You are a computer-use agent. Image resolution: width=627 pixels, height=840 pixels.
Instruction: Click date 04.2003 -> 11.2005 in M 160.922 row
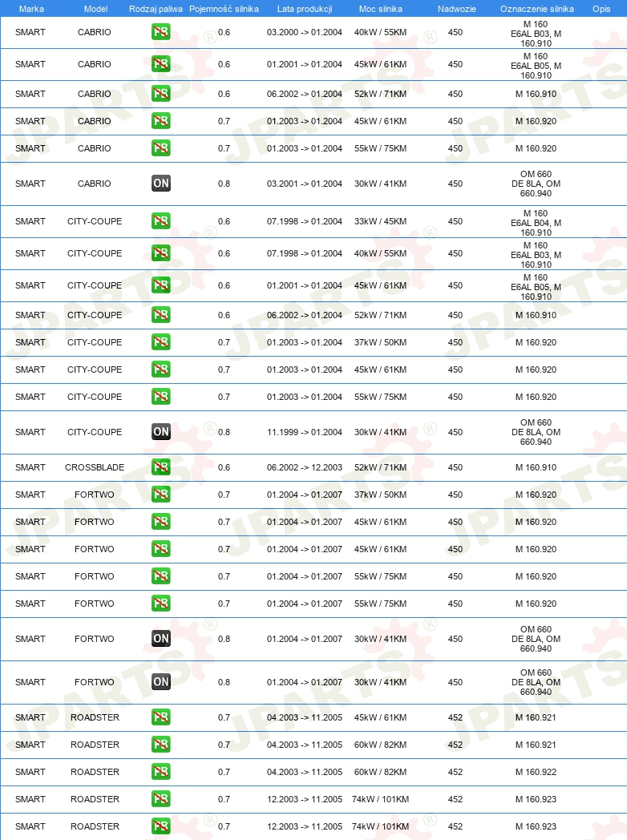305,772
